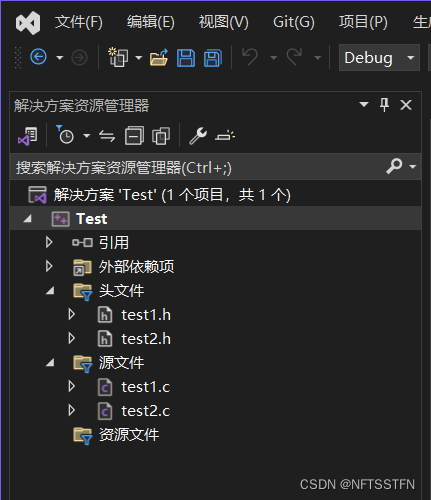431x500 pixels.
Task: Click the collapse all icon
Action: (x=134, y=136)
